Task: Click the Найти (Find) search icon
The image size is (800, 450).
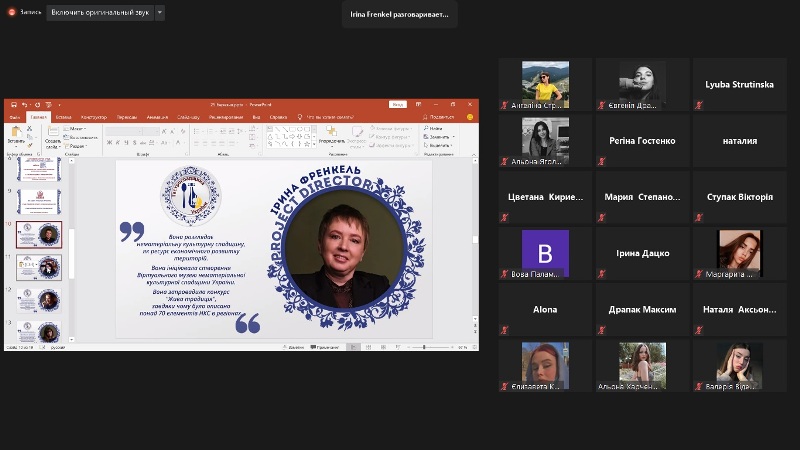Action: coord(425,128)
